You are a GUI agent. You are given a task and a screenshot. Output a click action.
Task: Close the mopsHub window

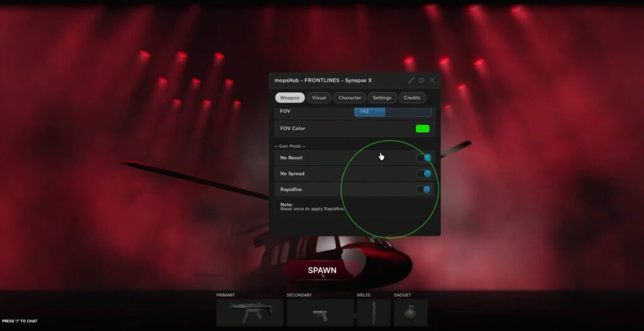(x=432, y=80)
